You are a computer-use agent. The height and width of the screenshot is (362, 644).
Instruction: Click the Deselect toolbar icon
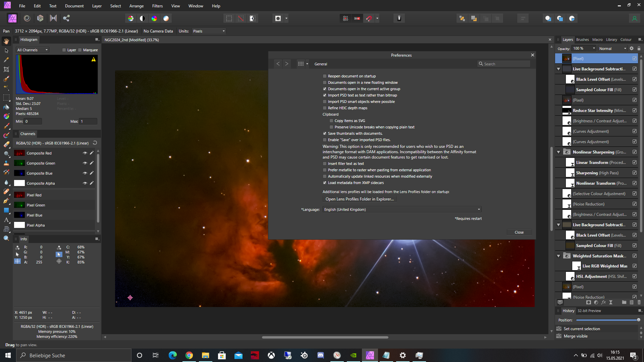241,18
